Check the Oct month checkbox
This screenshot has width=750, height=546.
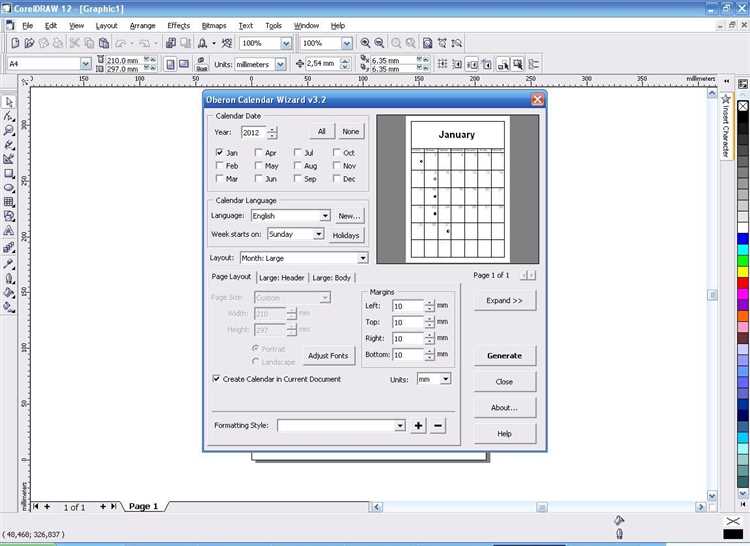337,153
